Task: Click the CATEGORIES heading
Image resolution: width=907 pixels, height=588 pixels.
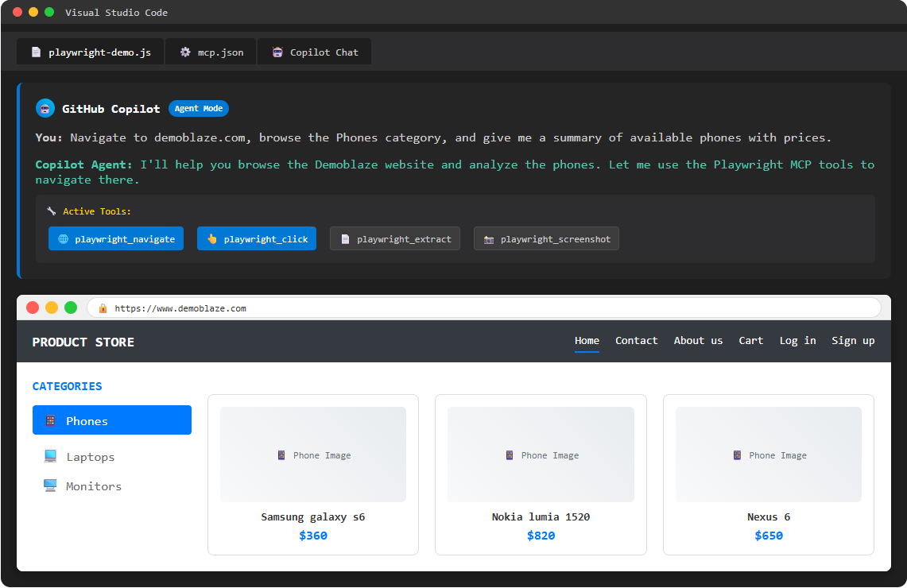Action: (x=67, y=386)
